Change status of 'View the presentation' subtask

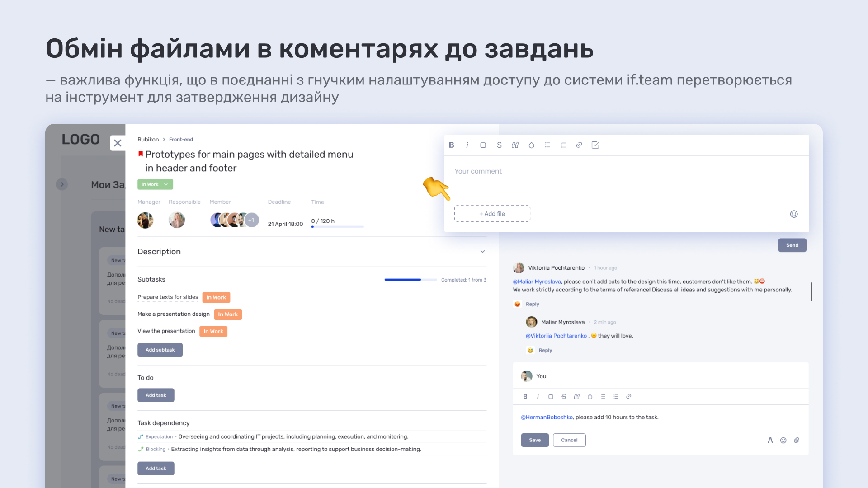pyautogui.click(x=213, y=331)
